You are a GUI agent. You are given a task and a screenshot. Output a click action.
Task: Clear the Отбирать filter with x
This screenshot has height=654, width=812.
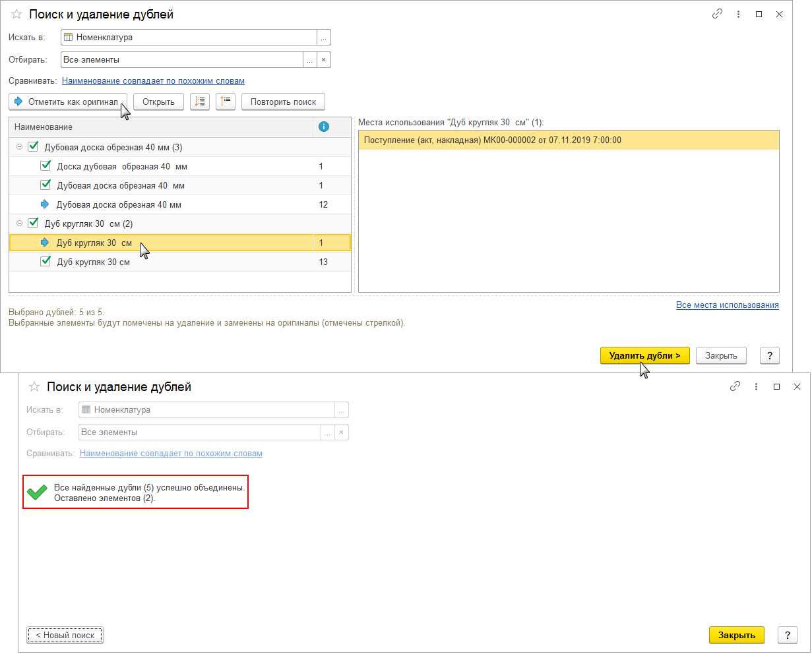[x=324, y=60]
